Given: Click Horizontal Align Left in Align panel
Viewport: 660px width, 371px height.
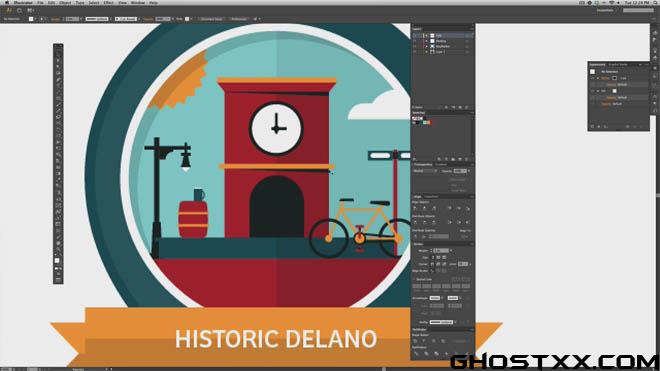Looking at the screenshot, I should pos(415,208).
